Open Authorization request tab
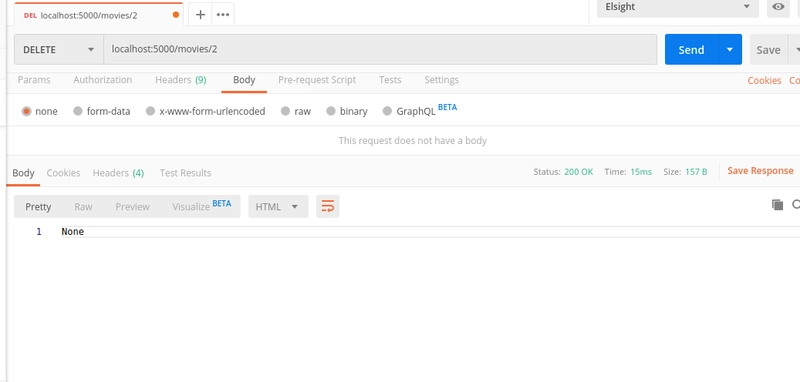Image resolution: width=800 pixels, height=382 pixels. click(103, 80)
